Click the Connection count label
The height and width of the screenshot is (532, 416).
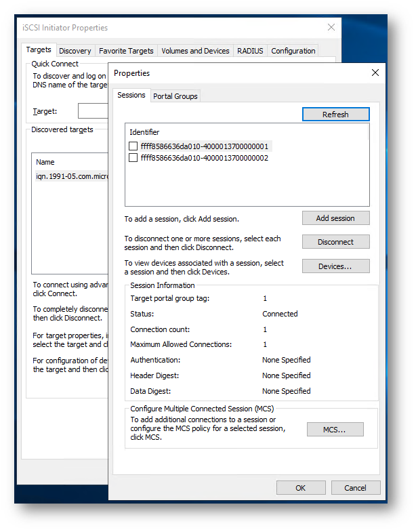[x=160, y=329]
